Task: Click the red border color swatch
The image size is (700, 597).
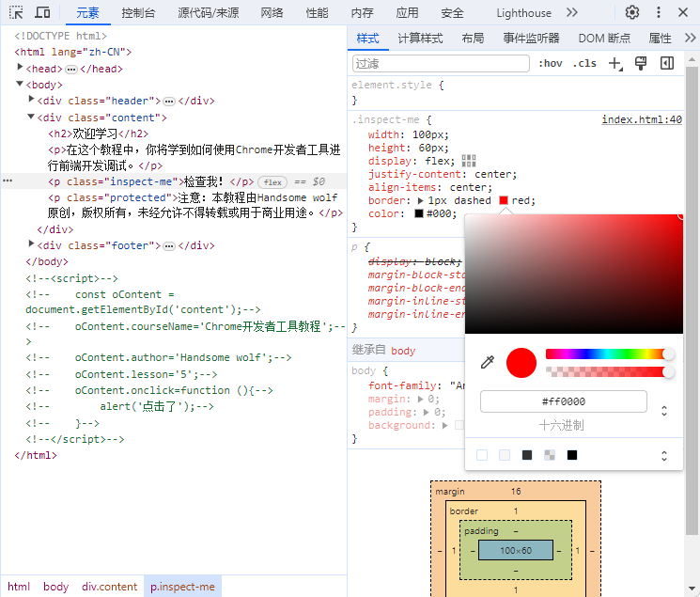Action: pos(504,200)
